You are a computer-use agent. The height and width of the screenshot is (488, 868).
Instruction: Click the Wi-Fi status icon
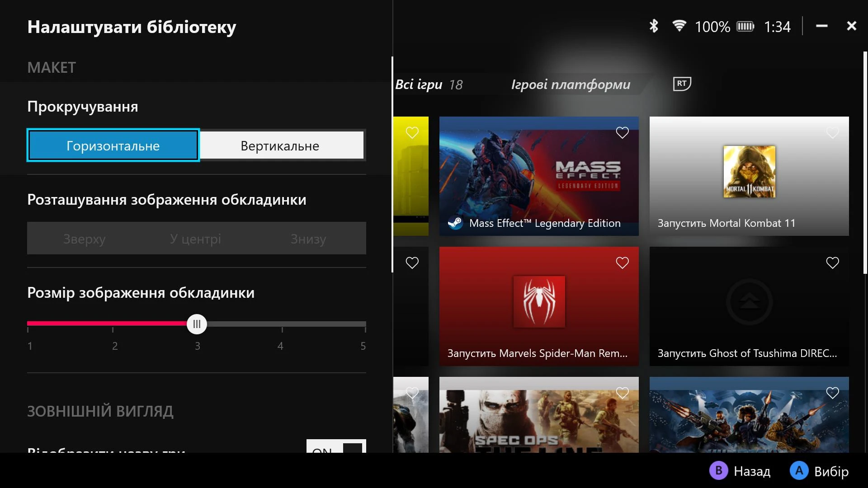click(x=679, y=26)
